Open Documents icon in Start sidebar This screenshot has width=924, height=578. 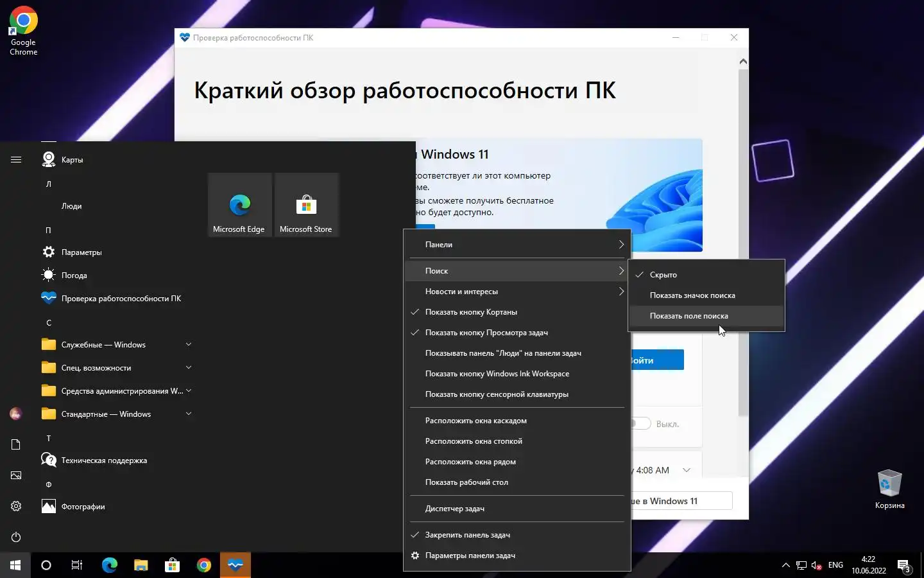click(x=16, y=444)
